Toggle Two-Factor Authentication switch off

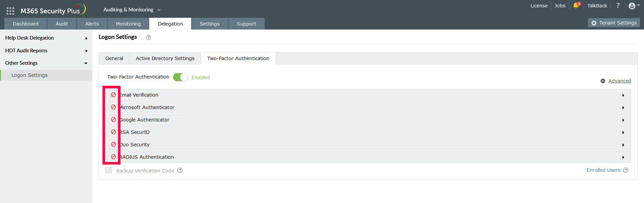click(x=180, y=77)
